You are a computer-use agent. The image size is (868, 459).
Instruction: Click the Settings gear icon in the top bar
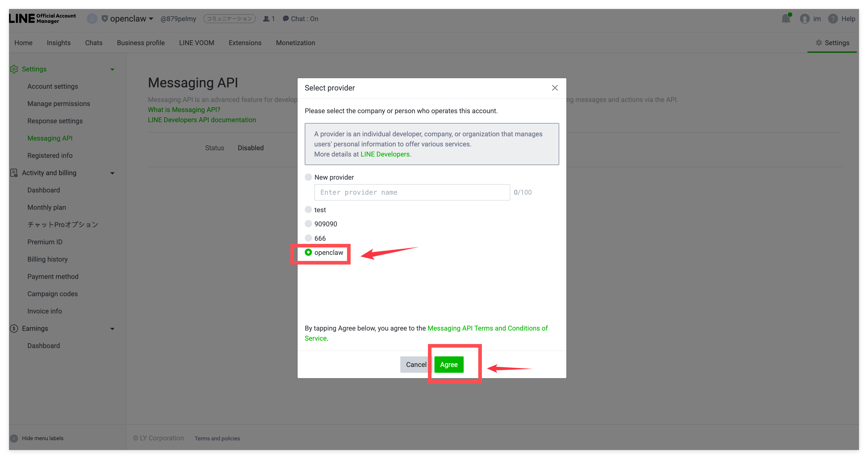click(819, 43)
